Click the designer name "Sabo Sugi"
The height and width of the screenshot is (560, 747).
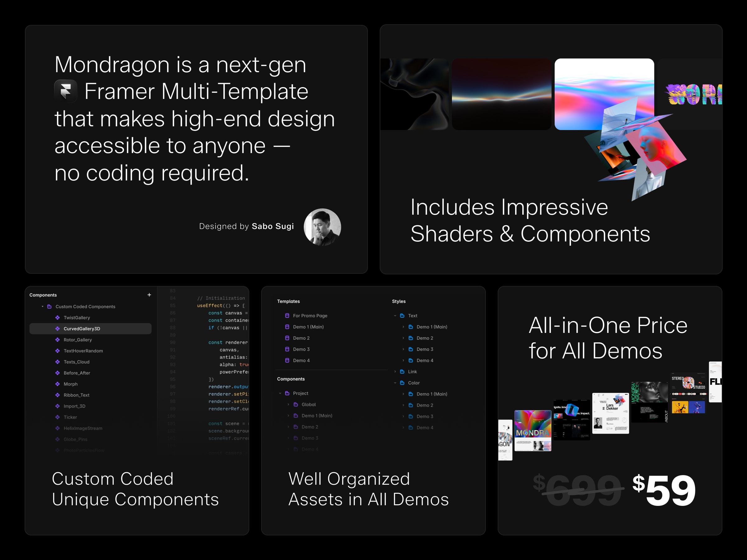point(273,226)
